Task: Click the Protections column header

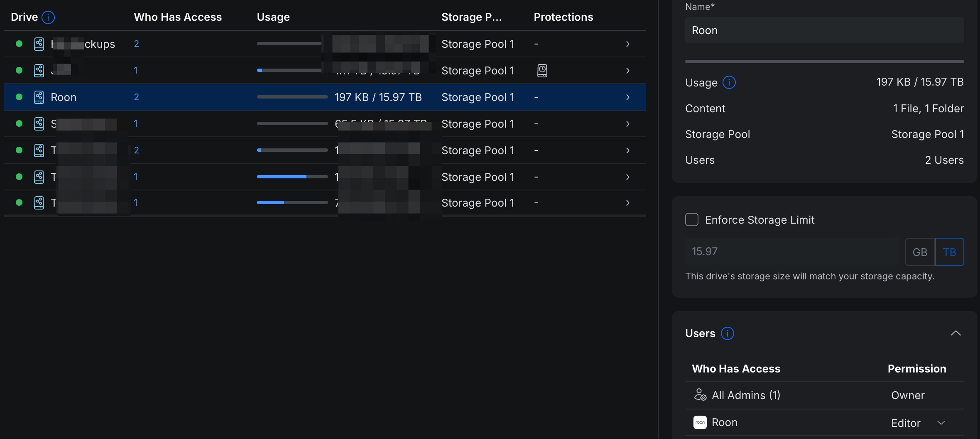Action: tap(563, 17)
